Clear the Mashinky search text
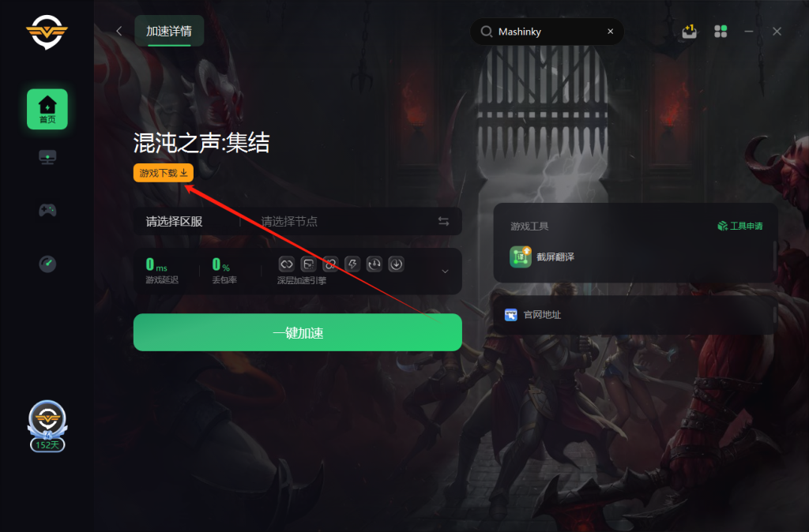 [x=611, y=32]
